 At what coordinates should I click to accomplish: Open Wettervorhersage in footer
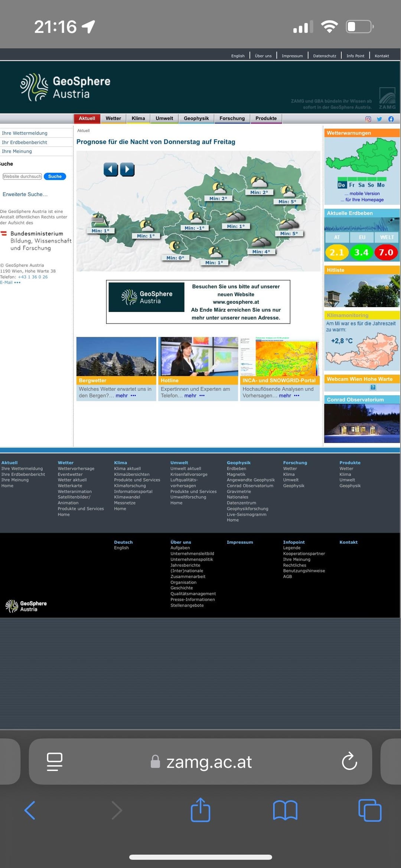pyautogui.click(x=76, y=469)
